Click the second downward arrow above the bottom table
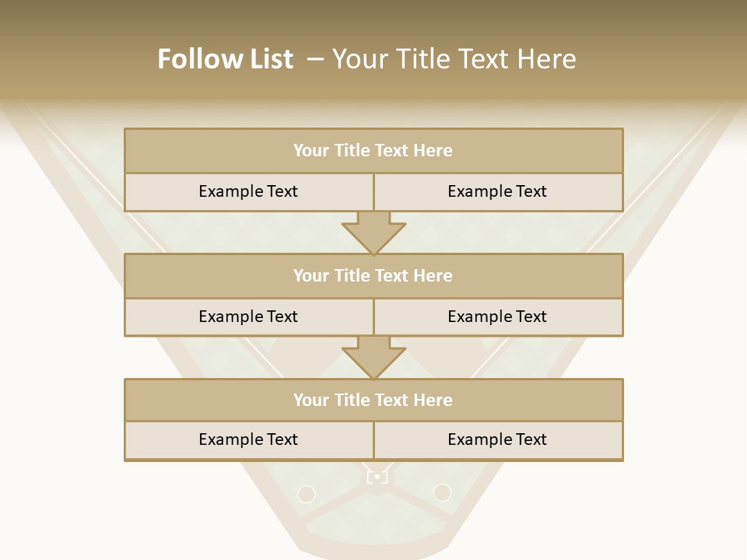Image resolution: width=747 pixels, height=560 pixels. click(x=373, y=357)
